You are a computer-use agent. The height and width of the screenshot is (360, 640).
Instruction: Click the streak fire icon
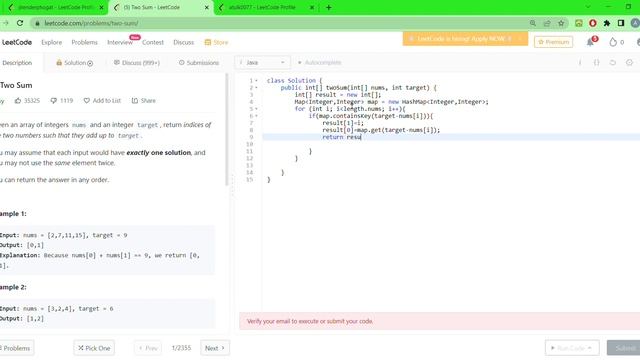tap(613, 42)
